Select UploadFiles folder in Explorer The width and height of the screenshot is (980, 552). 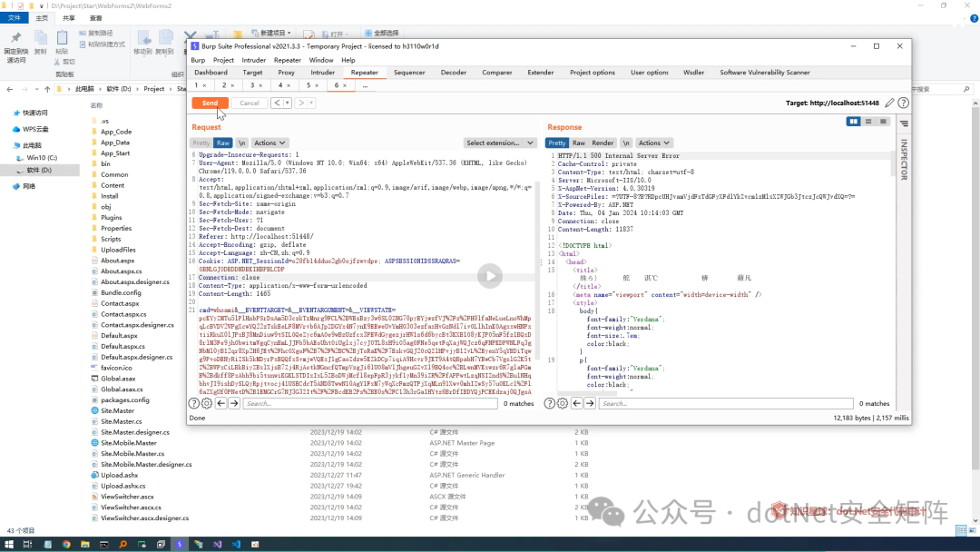click(x=118, y=250)
